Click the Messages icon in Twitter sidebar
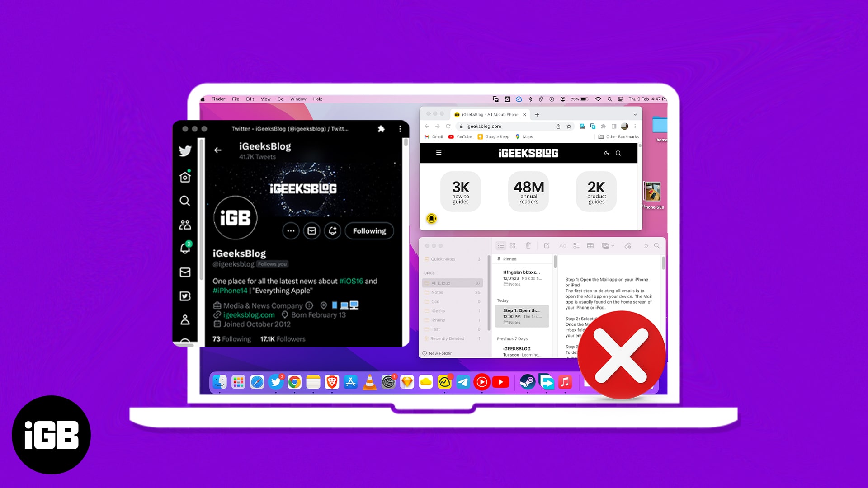Image resolution: width=868 pixels, height=488 pixels. 185,273
